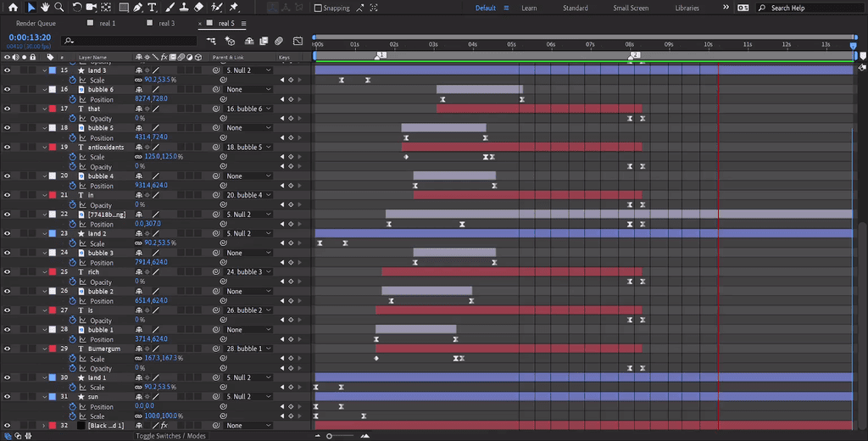Open parent dropdown for the 'that' layer
This screenshot has width=868, height=441.
pyautogui.click(x=248, y=109)
